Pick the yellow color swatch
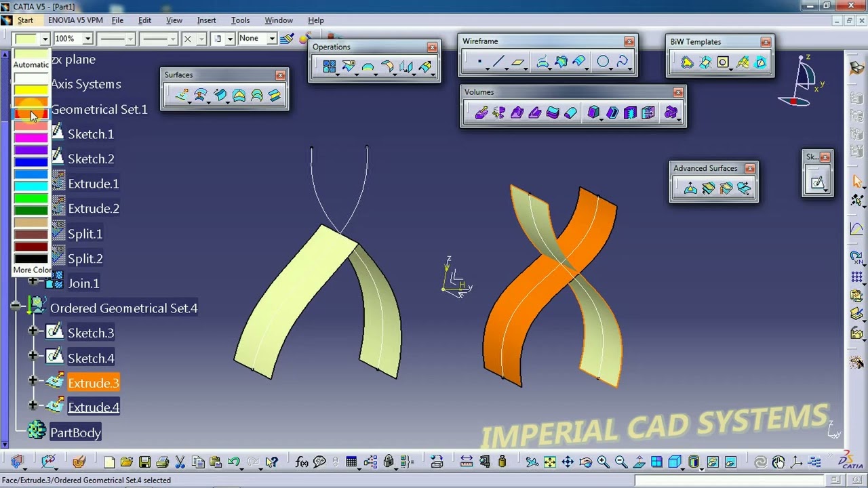The image size is (868, 488). coord(31,90)
